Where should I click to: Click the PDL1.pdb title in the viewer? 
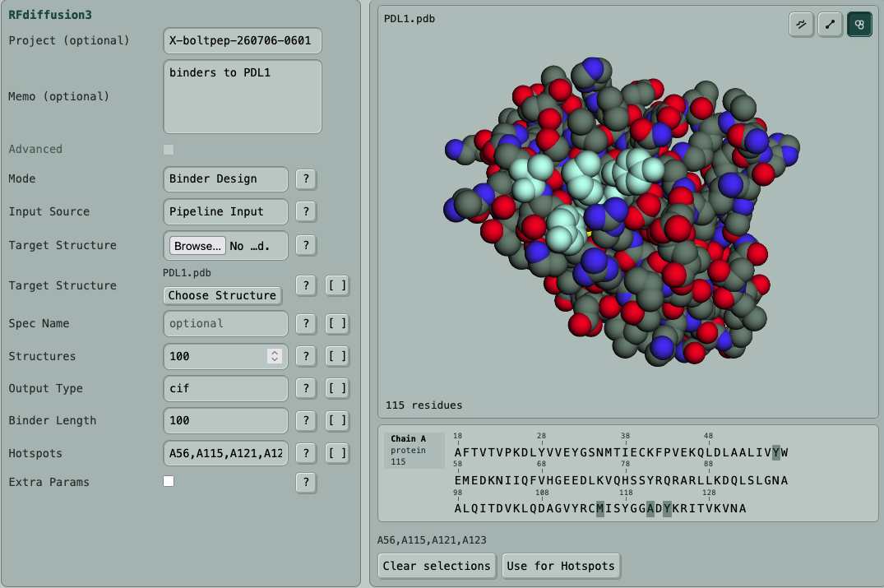pos(410,19)
